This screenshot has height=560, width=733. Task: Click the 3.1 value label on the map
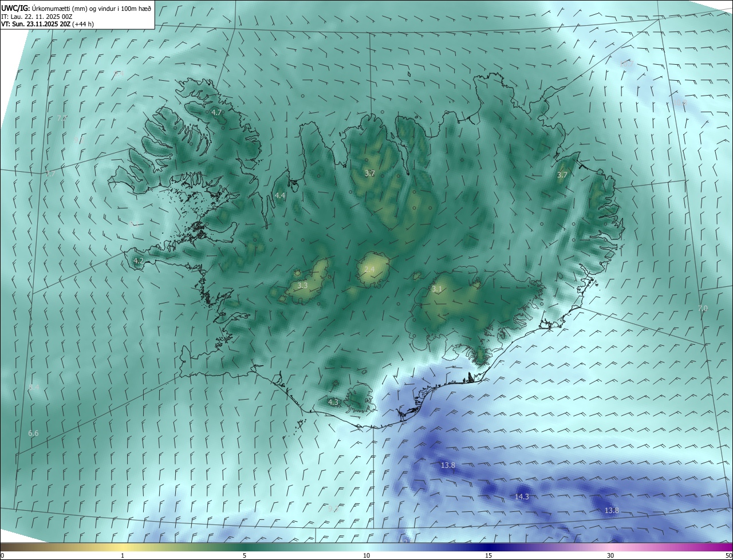(437, 289)
